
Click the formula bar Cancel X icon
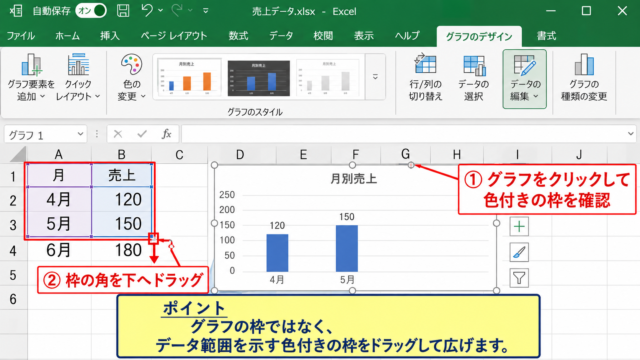pos(118,134)
